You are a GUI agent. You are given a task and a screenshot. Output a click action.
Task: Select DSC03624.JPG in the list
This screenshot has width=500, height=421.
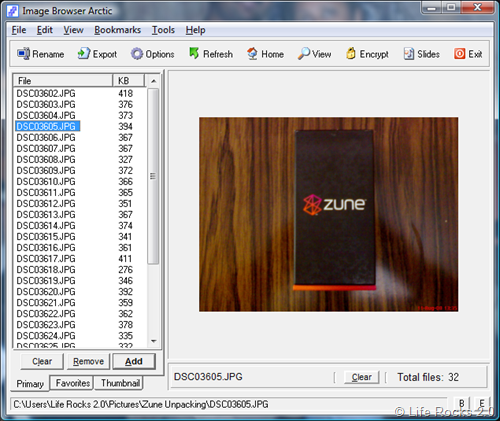[46, 335]
